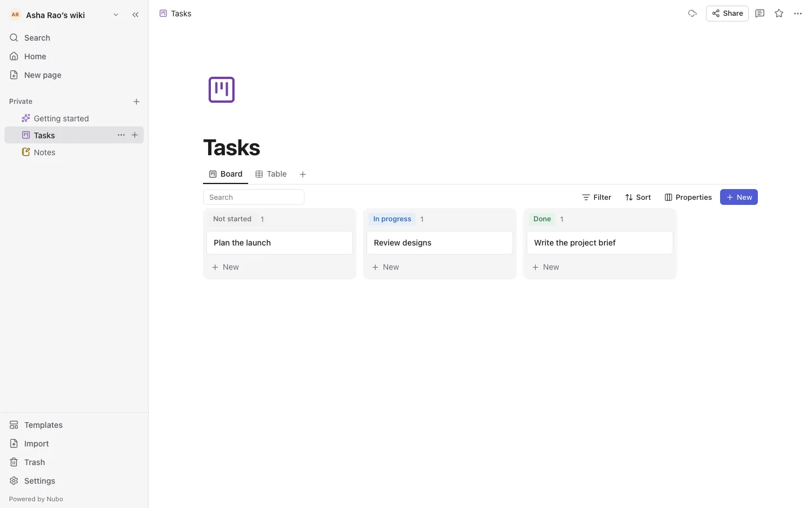Click the Tasks breadcrumb in top bar

click(175, 14)
